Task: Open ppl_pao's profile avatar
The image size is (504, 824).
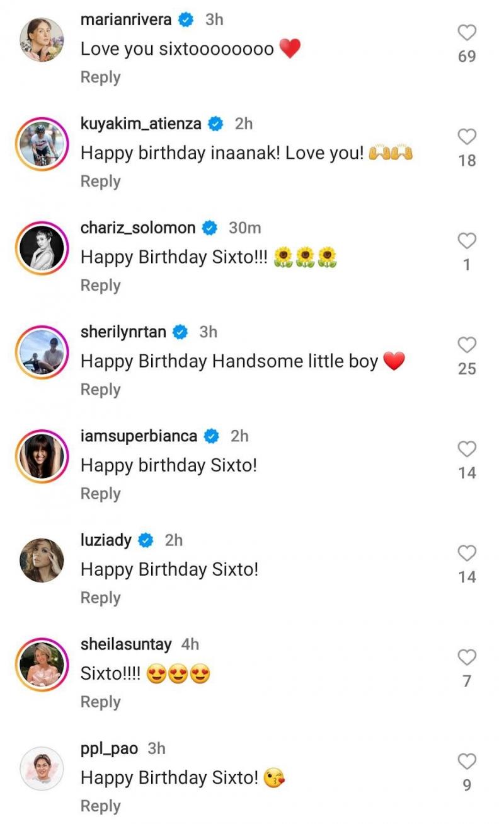Action: 42,769
